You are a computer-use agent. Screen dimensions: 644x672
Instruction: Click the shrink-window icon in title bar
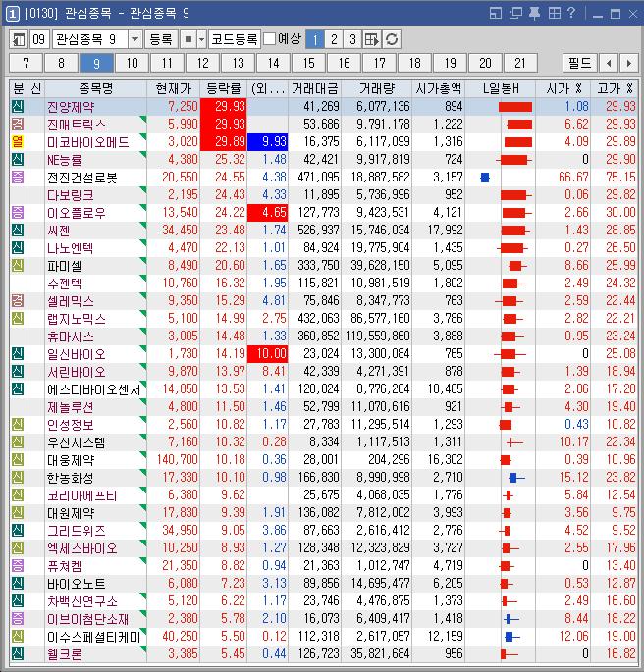495,13
